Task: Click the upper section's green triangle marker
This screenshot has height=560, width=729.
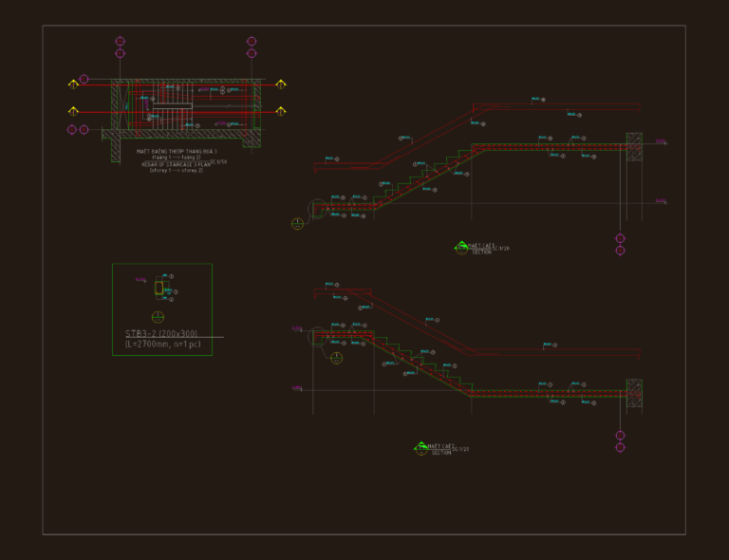Action: click(x=460, y=245)
